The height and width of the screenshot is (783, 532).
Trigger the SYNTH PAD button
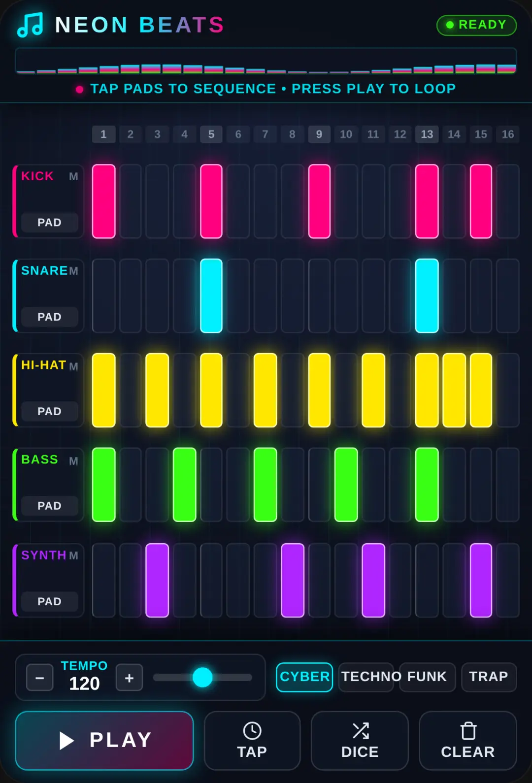click(x=50, y=602)
